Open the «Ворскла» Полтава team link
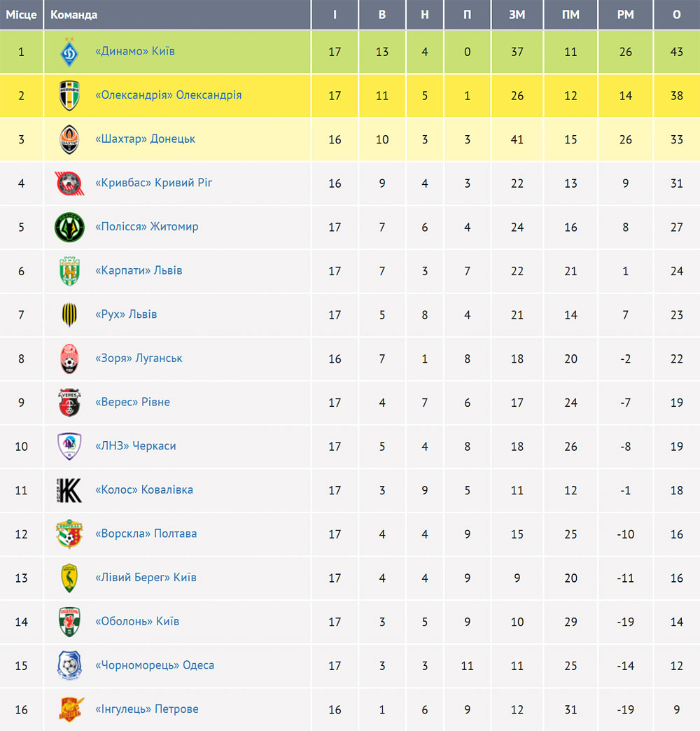 point(146,534)
